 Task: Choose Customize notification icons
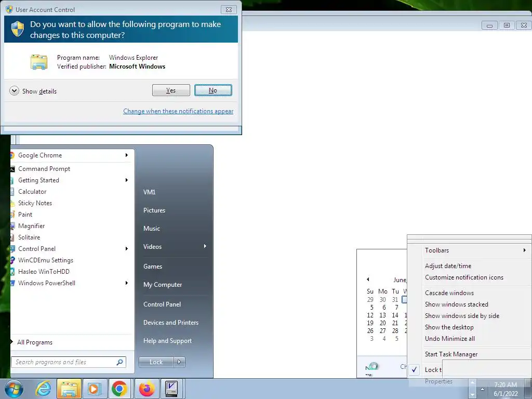(x=464, y=277)
